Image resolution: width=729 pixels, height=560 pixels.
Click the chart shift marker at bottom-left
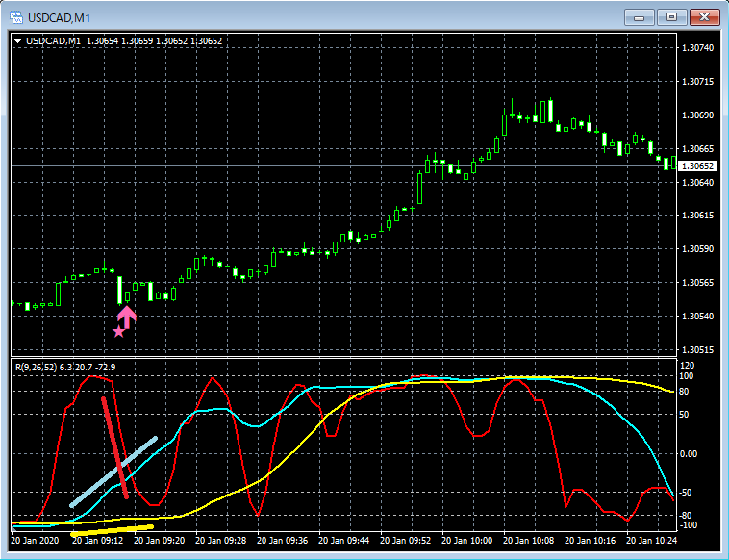point(13,530)
